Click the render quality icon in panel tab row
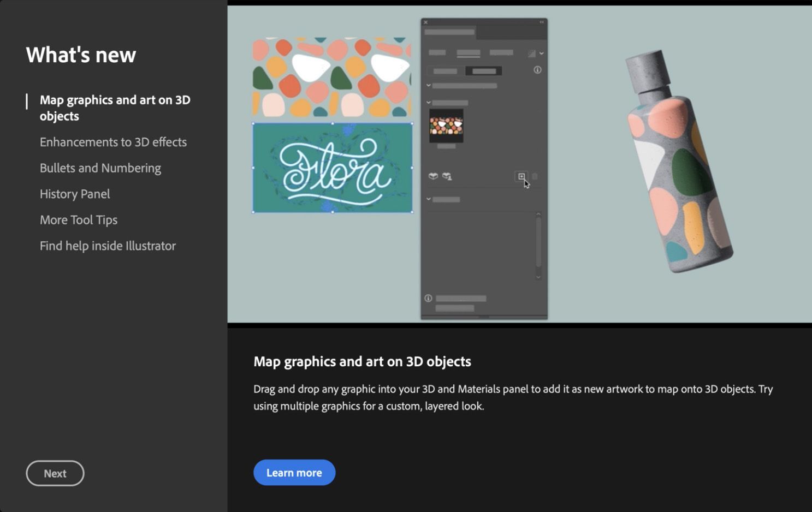Screen dimensions: 812x512 click(532, 53)
